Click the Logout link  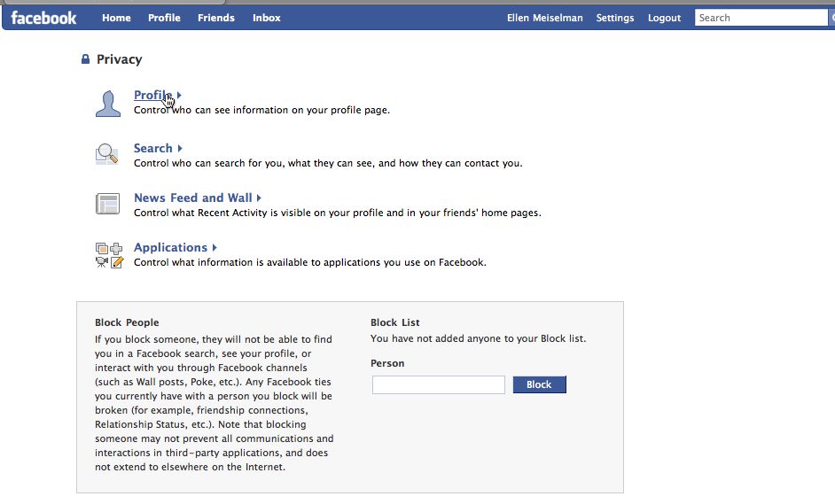(x=664, y=18)
